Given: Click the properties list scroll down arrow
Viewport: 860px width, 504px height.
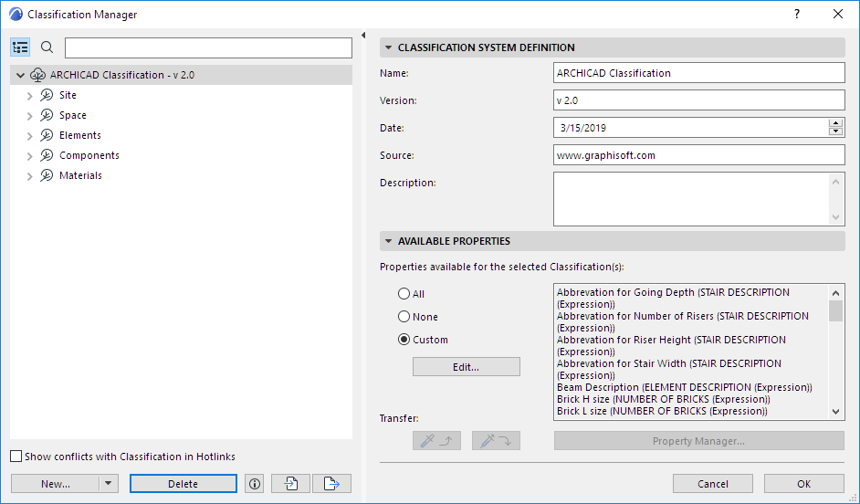Looking at the screenshot, I should tap(835, 411).
